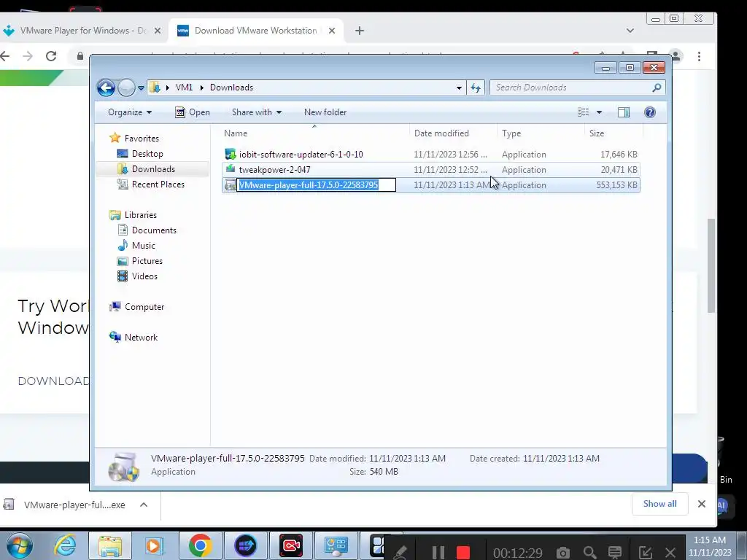Launch Internet Explorer from the taskbar
Image resolution: width=747 pixels, height=560 pixels.
[65, 545]
